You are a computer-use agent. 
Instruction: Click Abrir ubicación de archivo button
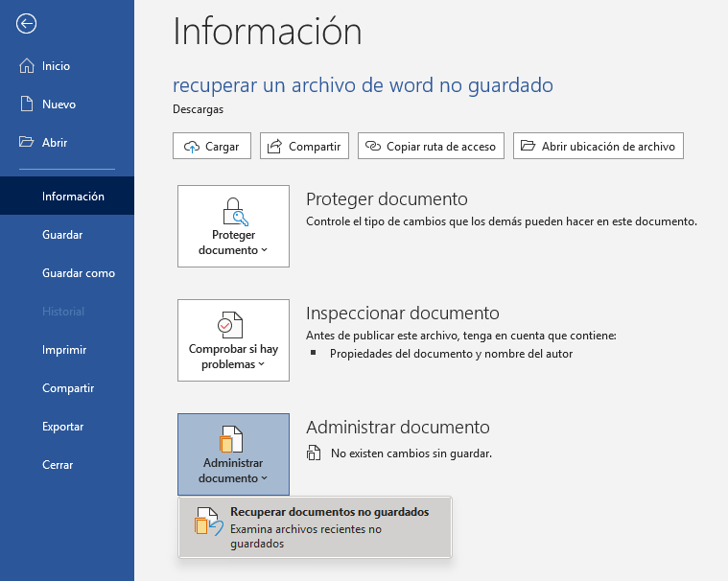tap(598, 146)
